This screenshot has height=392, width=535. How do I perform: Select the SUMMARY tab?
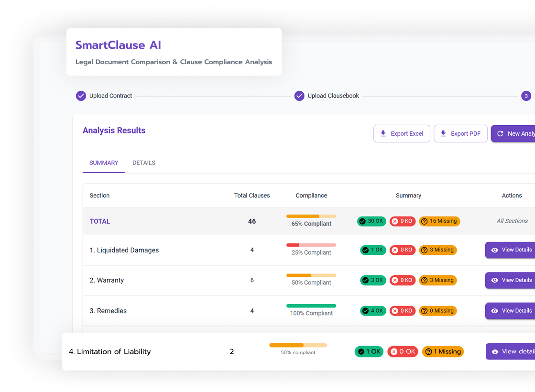point(104,163)
